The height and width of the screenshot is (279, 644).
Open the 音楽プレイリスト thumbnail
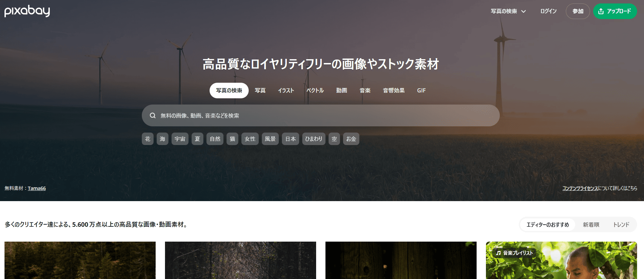561,260
